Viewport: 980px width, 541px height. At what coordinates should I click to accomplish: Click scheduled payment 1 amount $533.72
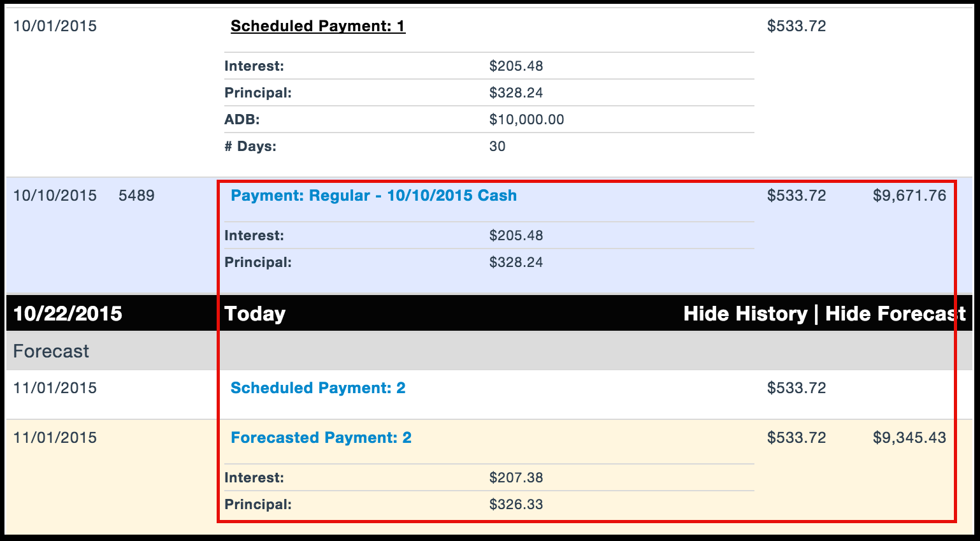(796, 26)
